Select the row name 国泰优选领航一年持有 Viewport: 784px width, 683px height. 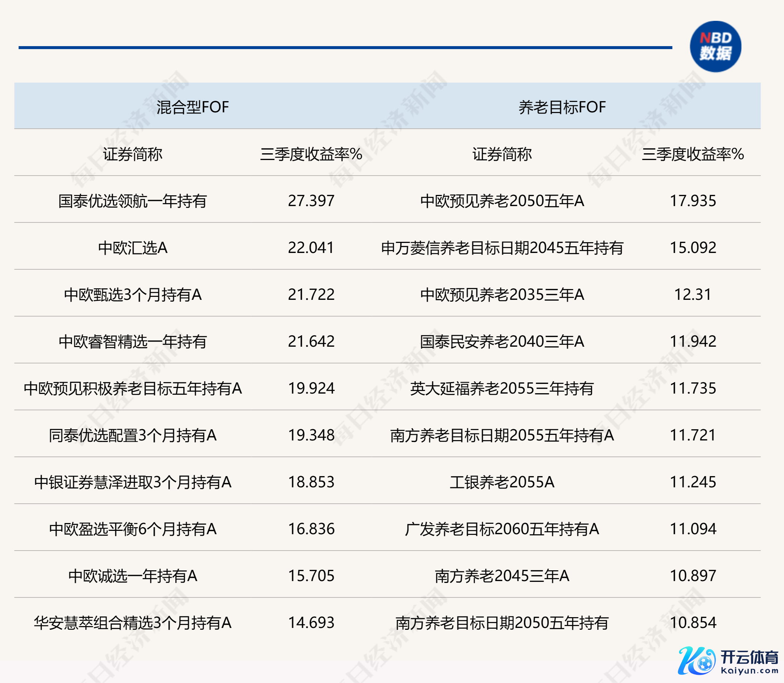[x=133, y=201]
